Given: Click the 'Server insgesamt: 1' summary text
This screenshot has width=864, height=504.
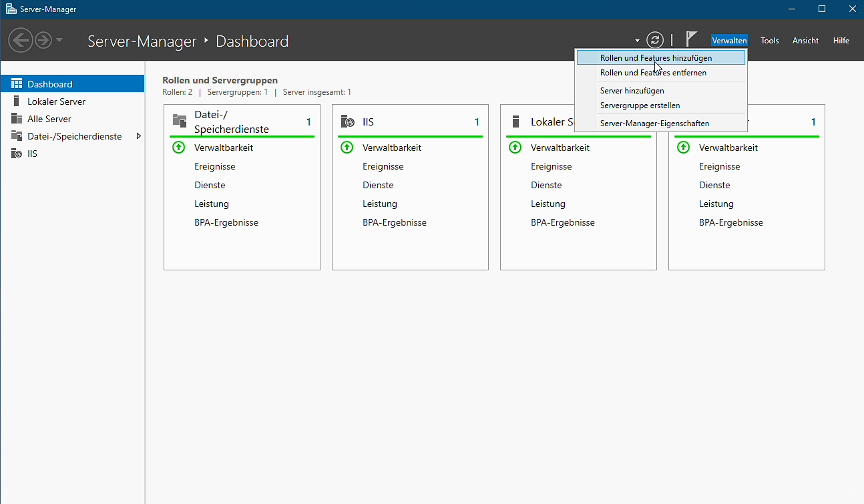Looking at the screenshot, I should pyautogui.click(x=317, y=92).
